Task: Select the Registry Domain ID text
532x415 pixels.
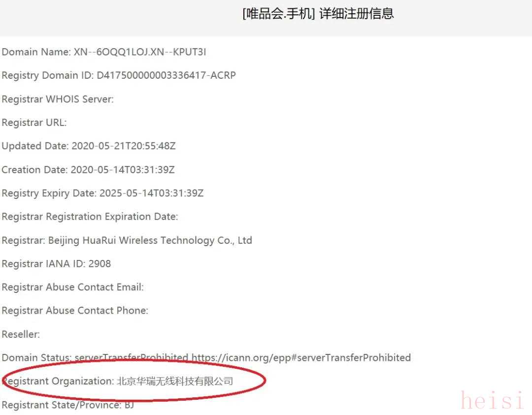Action: click(119, 75)
